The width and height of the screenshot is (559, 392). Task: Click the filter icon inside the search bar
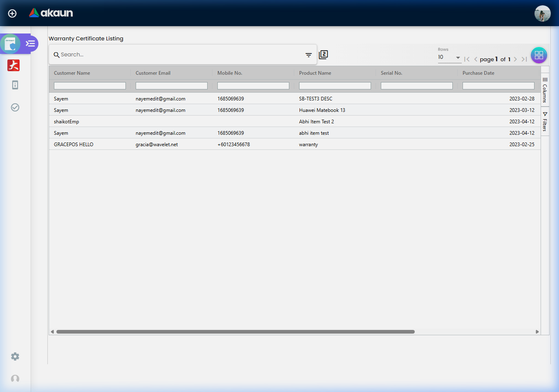coord(309,54)
